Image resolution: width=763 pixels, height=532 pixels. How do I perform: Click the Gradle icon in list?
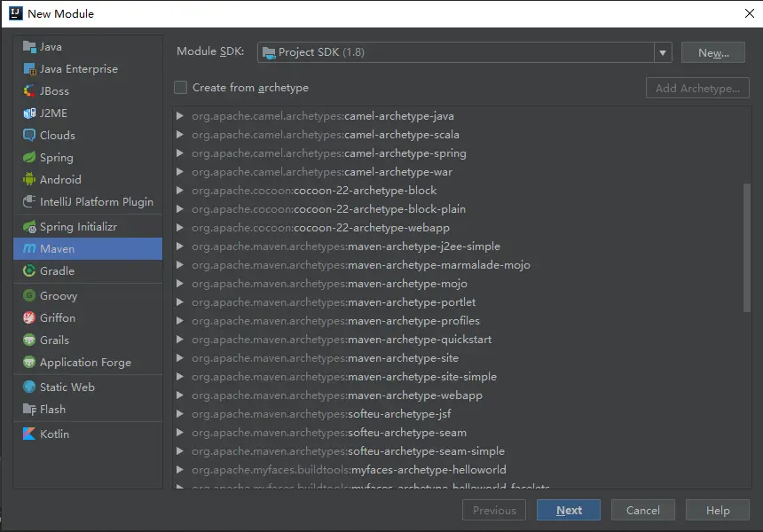point(29,271)
